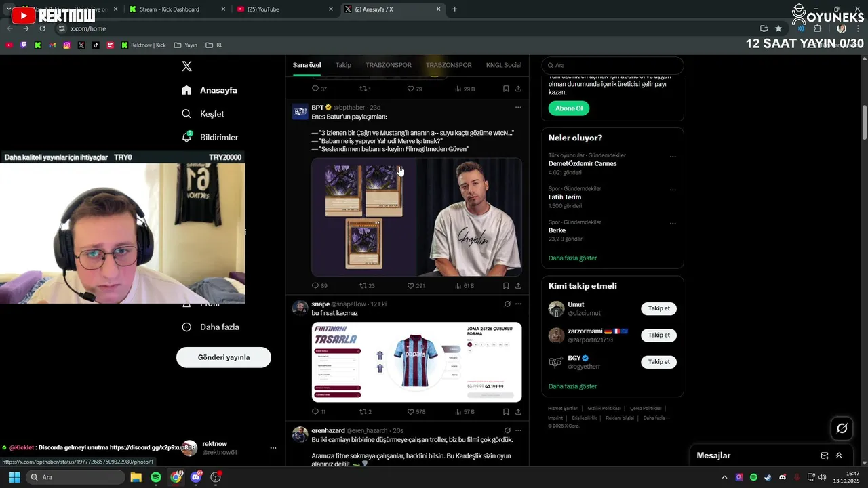
Task: Open more options on snape post
Action: tap(518, 304)
